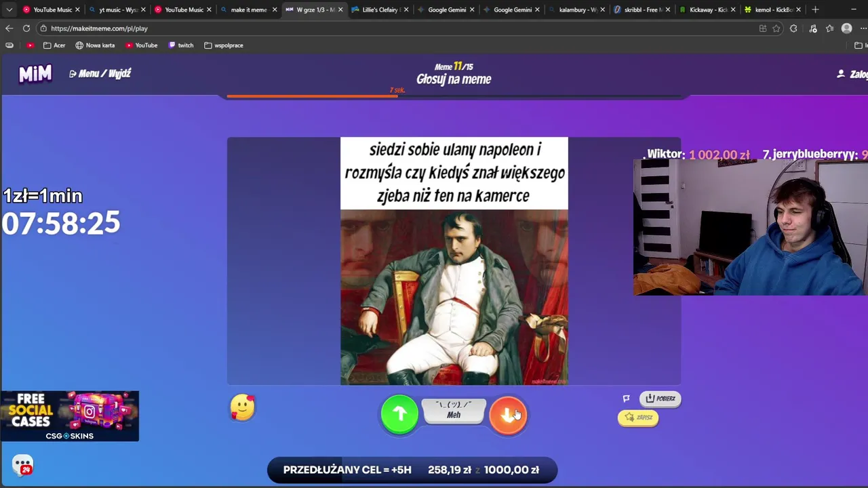This screenshot has height=488, width=868.
Task: Vote Meh with the shrug button
Action: (454, 411)
